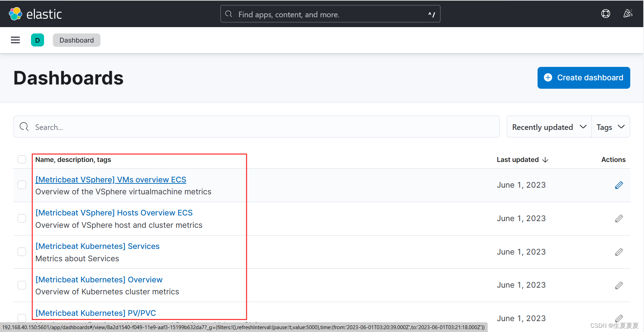Click the sort arrow beside Last updated
The height and width of the screenshot is (332, 644).
pyautogui.click(x=545, y=160)
